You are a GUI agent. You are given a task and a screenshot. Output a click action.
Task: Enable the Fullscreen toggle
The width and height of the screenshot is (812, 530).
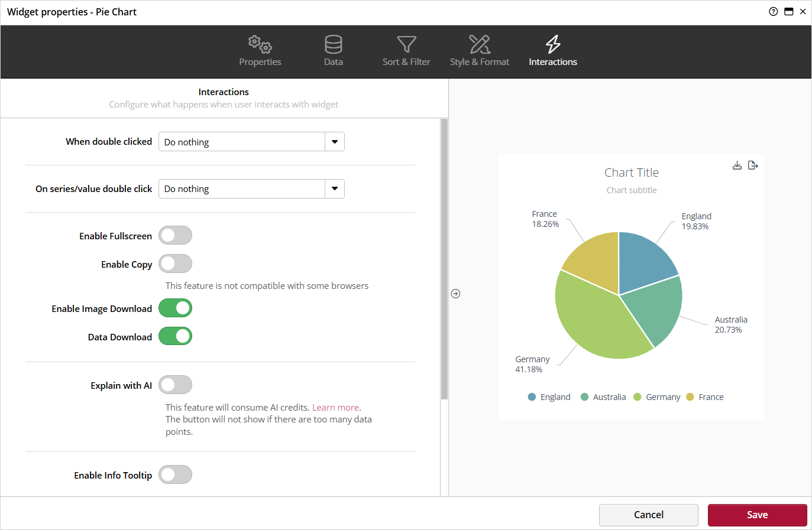click(x=175, y=235)
